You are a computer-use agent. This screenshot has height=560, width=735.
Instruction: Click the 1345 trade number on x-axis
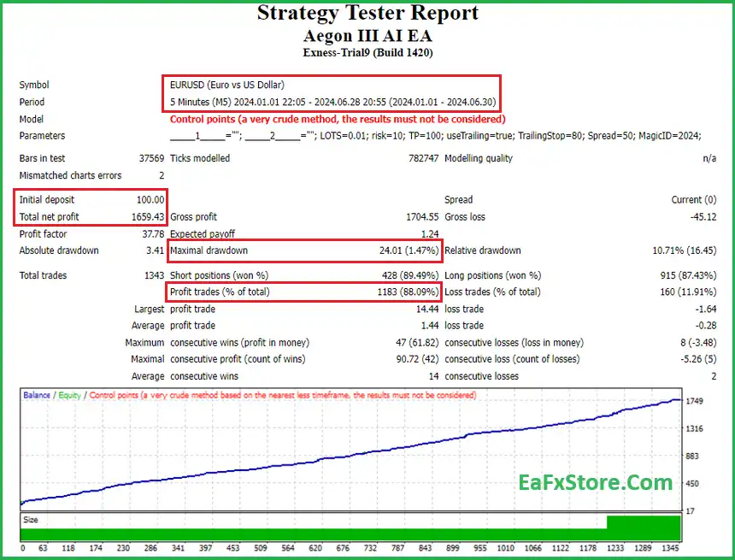(670, 548)
